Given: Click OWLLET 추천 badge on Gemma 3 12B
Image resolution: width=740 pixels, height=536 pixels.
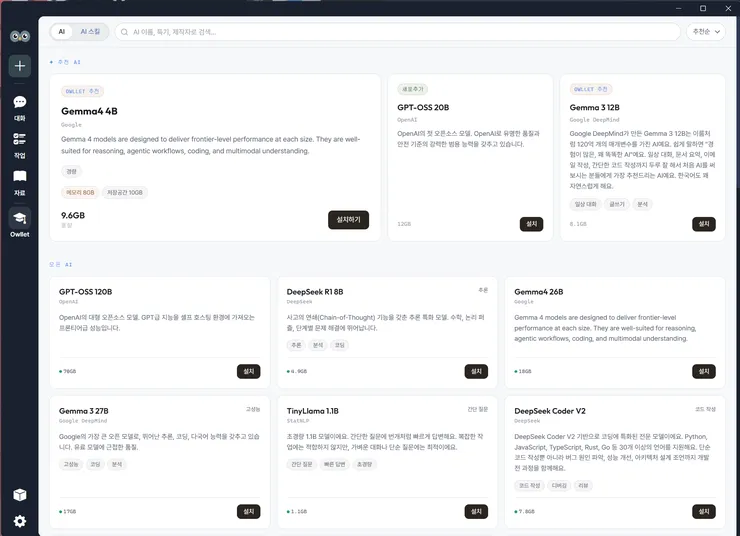Looking at the screenshot, I should click(x=591, y=89).
